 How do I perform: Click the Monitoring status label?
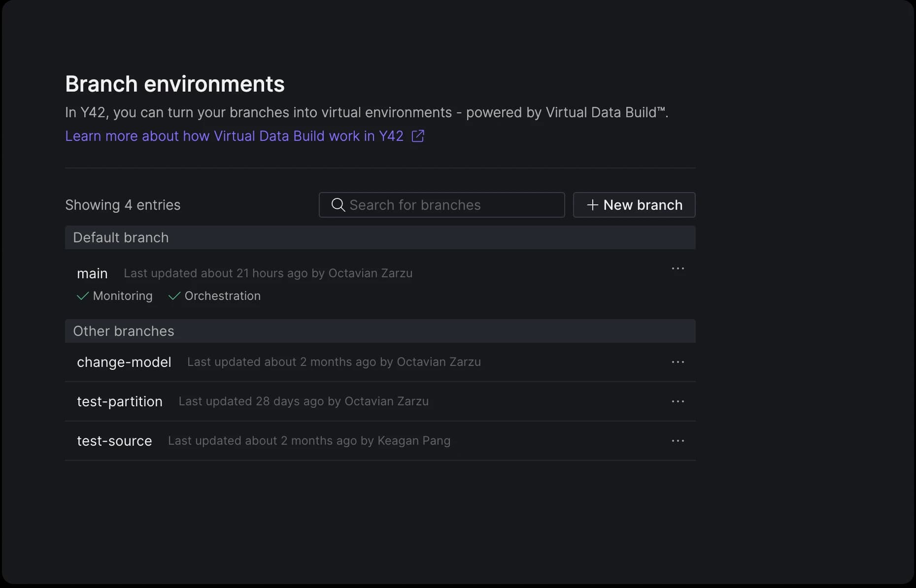123,296
